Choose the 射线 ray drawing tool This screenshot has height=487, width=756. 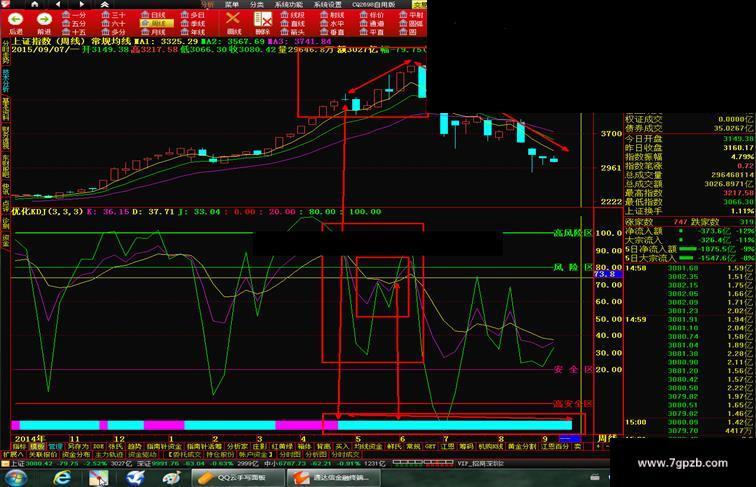click(332, 15)
